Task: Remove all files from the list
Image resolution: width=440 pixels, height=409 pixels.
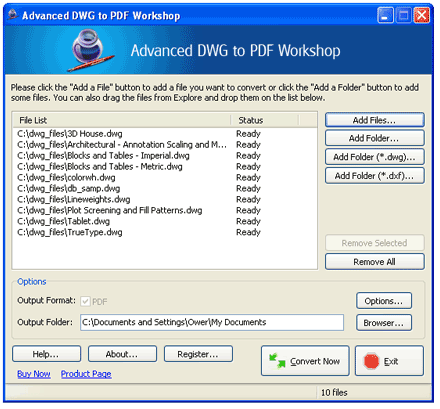Action: coord(375,262)
